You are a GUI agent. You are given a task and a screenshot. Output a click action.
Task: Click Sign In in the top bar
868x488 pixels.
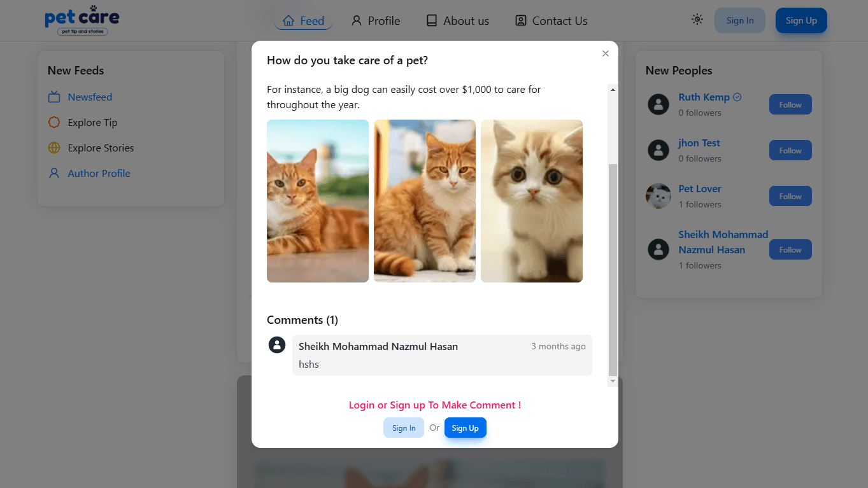[739, 20]
